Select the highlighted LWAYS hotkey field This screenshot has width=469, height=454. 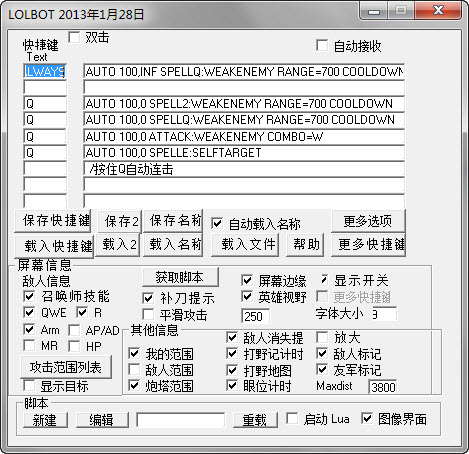tap(45, 71)
